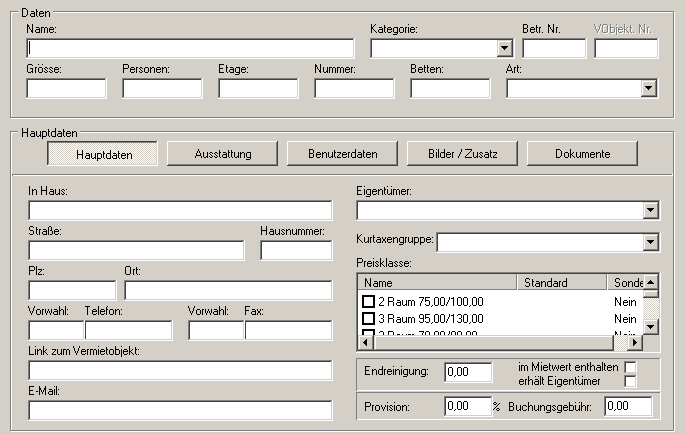Go to the Bilder / Zusatz tab
Viewport: 685px width, 434px height.
(462, 154)
